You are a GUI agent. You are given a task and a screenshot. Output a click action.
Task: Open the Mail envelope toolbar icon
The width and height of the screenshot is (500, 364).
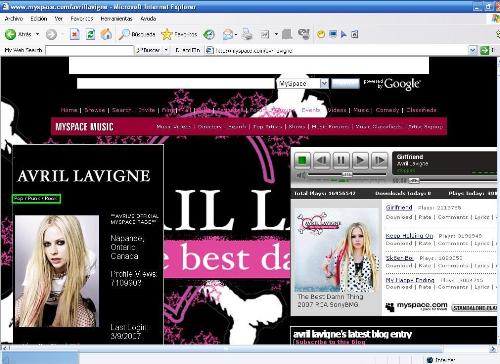228,34
